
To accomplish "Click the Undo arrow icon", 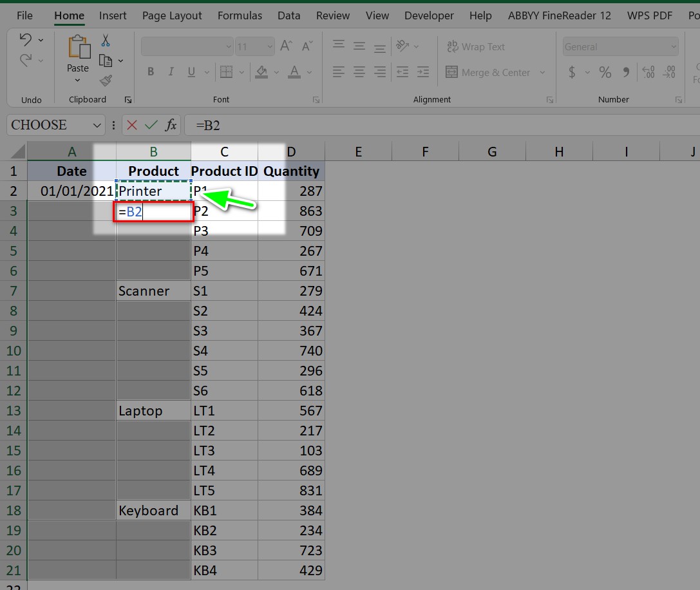I will click(x=26, y=40).
